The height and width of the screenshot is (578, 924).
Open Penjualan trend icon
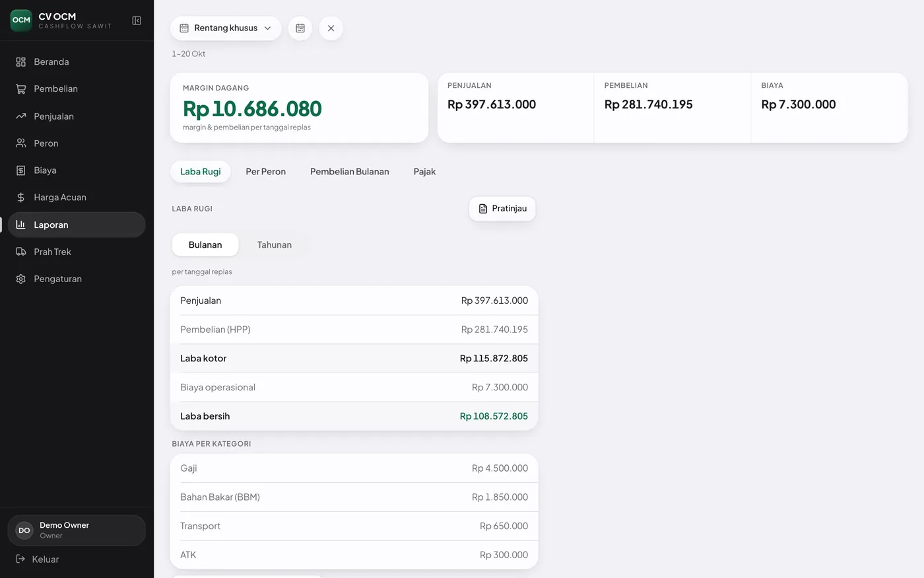tap(21, 116)
